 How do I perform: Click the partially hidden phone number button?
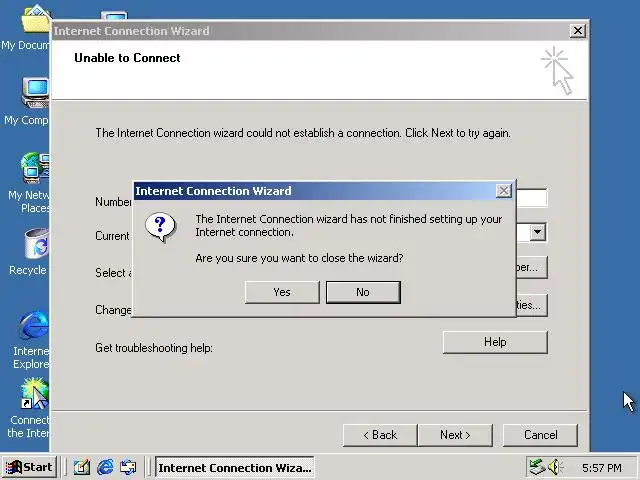[532, 268]
